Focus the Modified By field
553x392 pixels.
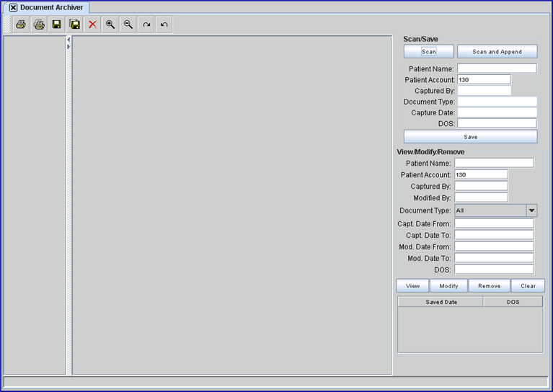[481, 197]
